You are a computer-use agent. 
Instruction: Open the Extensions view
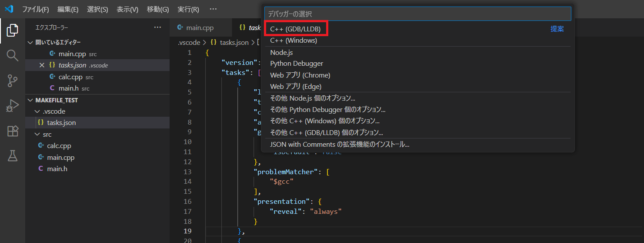click(13, 131)
